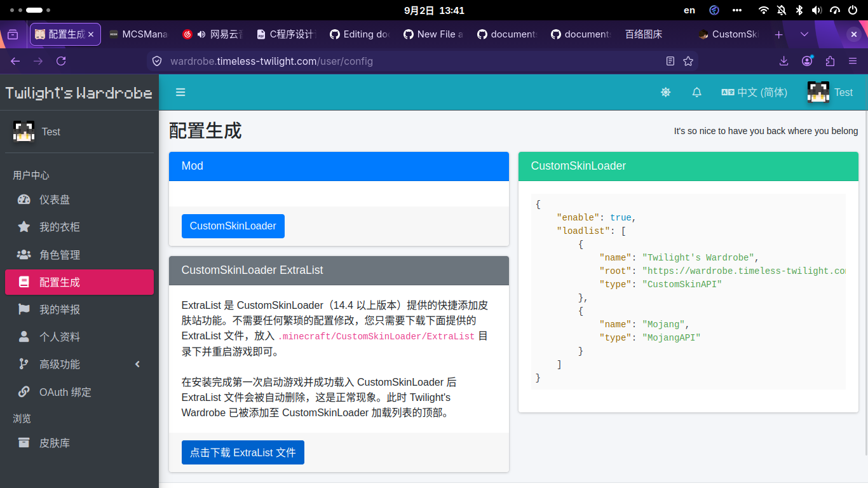Expand the 高级功能 submenu chevron

point(137,364)
